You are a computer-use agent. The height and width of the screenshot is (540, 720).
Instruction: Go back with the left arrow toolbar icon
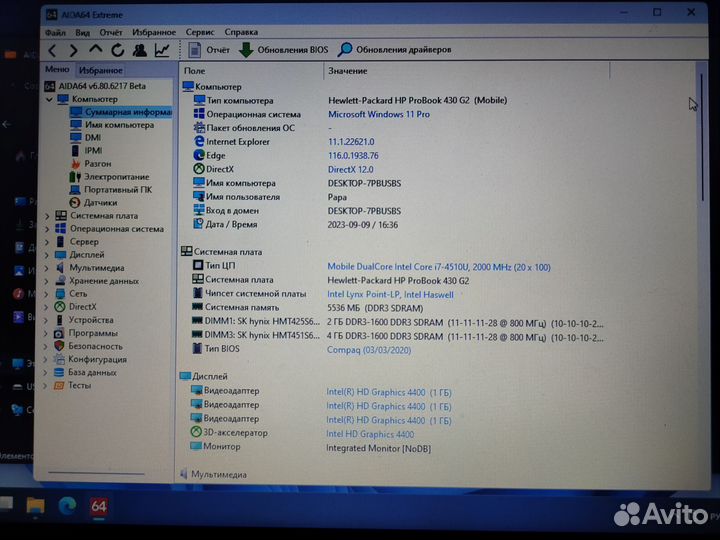53,50
